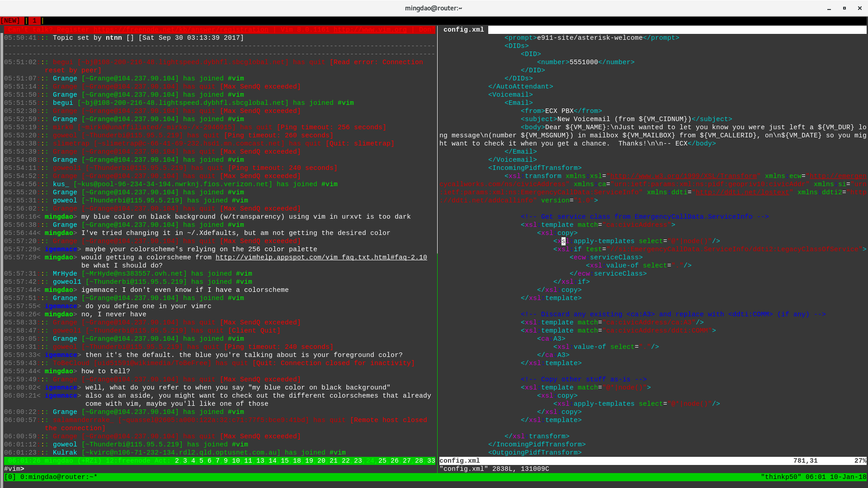868x488 pixels.
Task: Click the "Copy other stuff as-is" comment
Action: click(584, 380)
